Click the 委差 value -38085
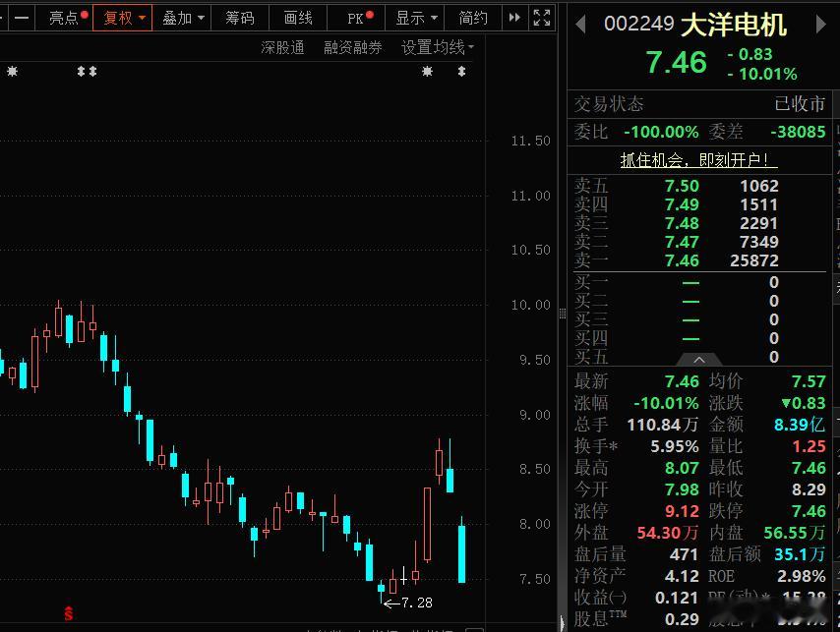This screenshot has height=632, width=840. point(798,132)
